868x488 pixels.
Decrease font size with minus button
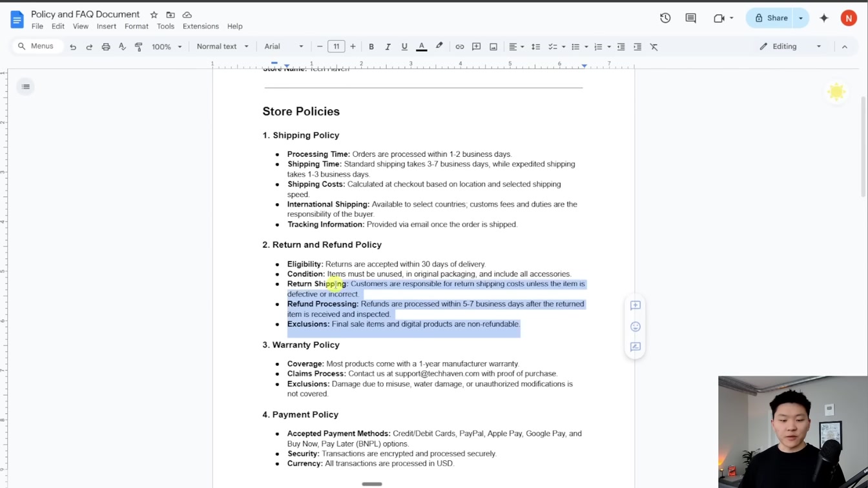[320, 46]
